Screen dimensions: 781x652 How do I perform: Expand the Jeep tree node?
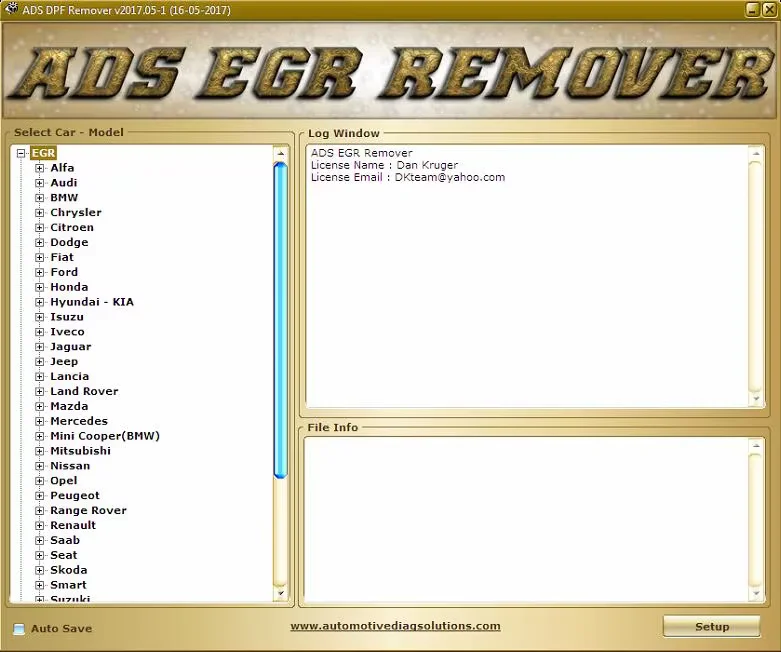(39, 362)
